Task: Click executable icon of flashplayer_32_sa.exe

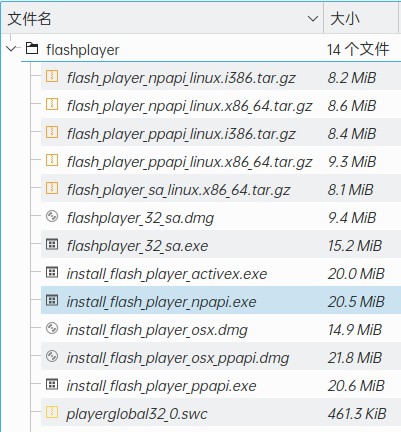Action: pyautogui.click(x=52, y=245)
